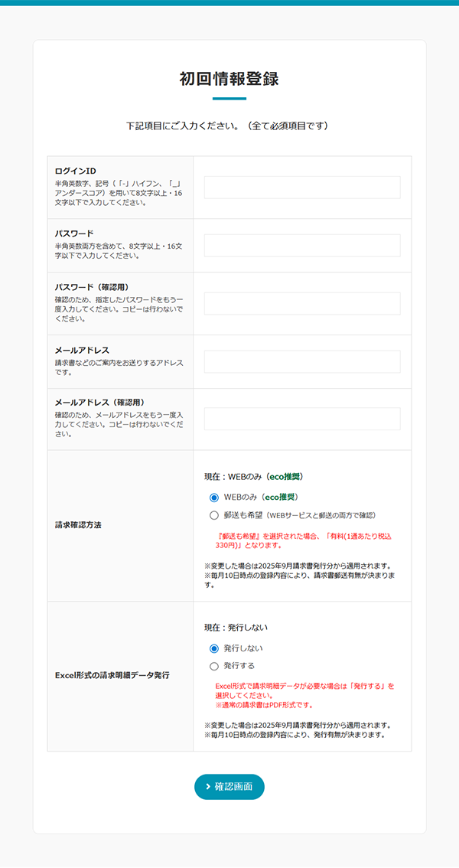Click the red Excel形式 notice text
Screen dimensions: 459x868
click(304, 695)
